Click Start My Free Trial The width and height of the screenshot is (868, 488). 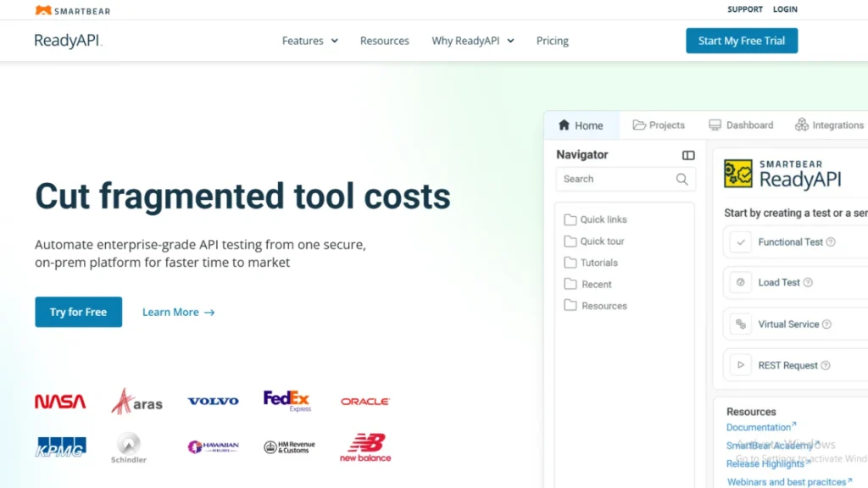point(742,40)
